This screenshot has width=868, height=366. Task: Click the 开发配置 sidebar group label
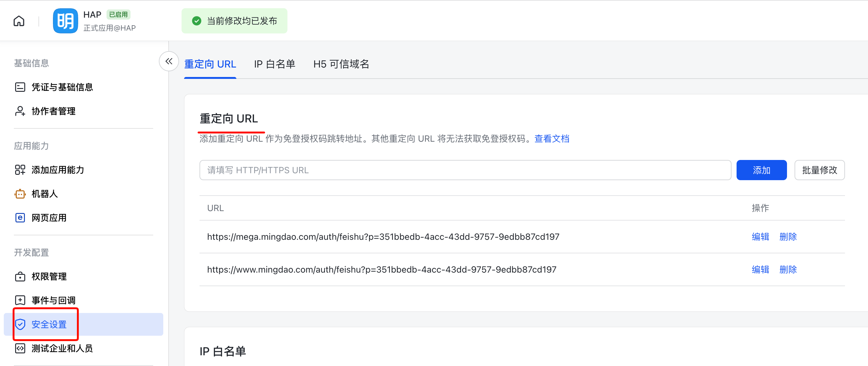[31, 252]
